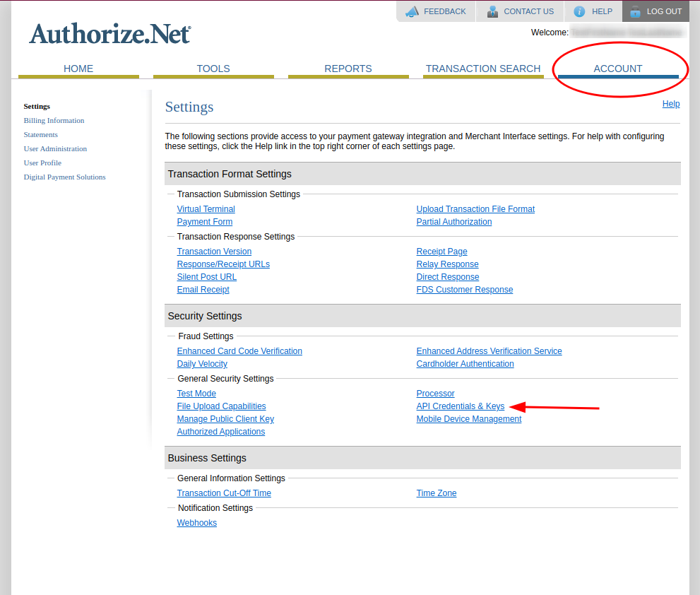Screen dimensions: 700x595
Task: Click the Notification Settings label
Action: tap(215, 508)
